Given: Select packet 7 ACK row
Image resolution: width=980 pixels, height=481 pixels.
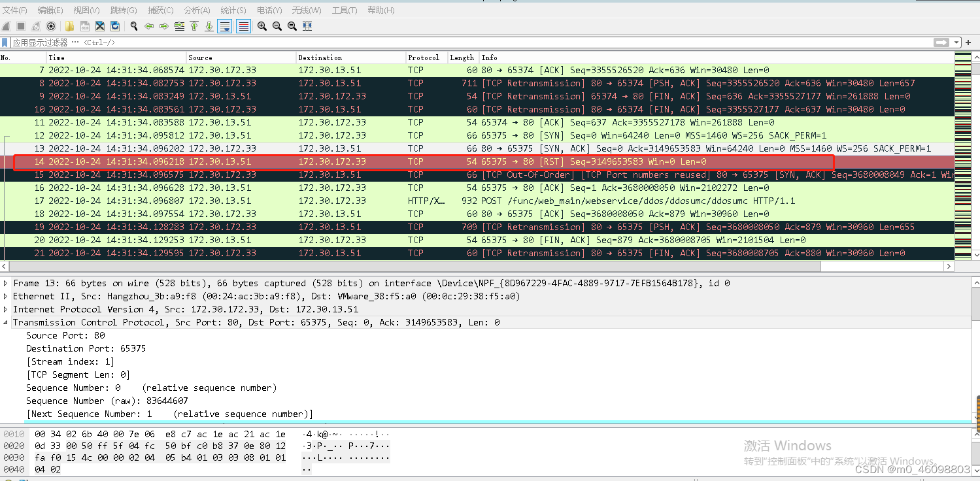Looking at the screenshot, I should pos(477,70).
